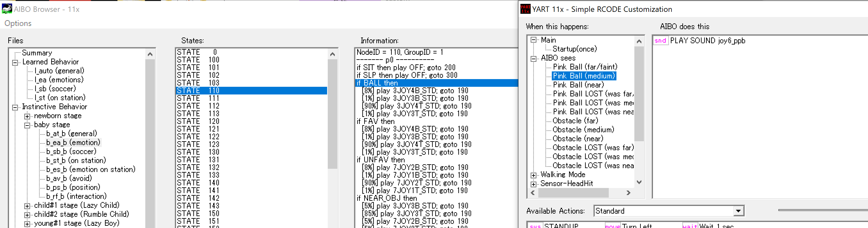Collapse the AIBO sees node

(x=533, y=58)
